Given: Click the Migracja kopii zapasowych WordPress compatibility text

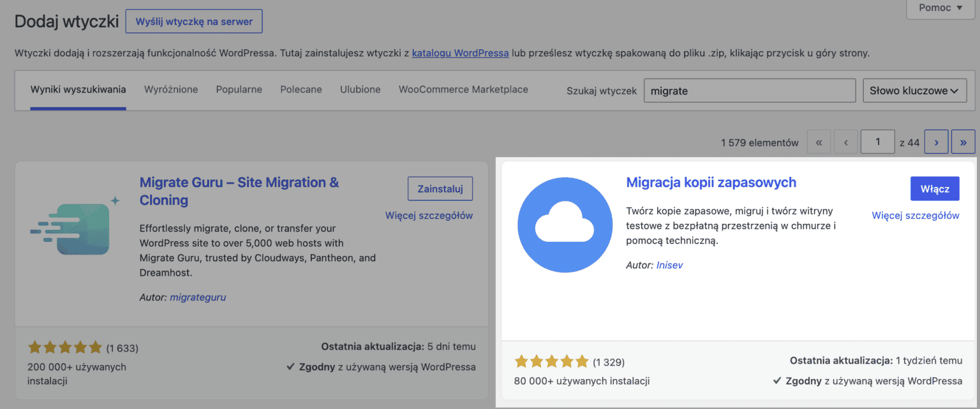Looking at the screenshot, I should (x=868, y=382).
